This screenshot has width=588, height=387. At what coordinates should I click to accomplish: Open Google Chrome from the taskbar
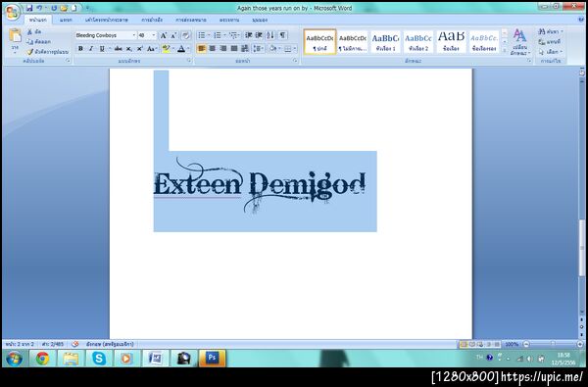(42, 359)
